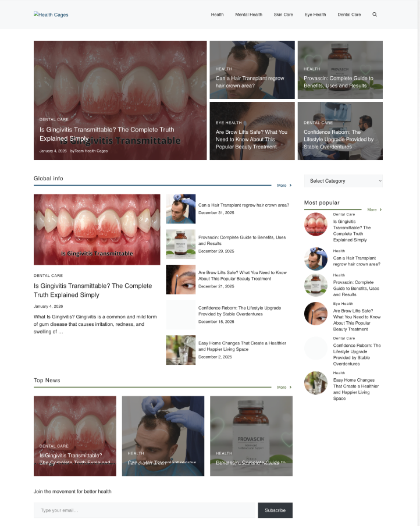Go to the Skin Care menu

pos(283,15)
